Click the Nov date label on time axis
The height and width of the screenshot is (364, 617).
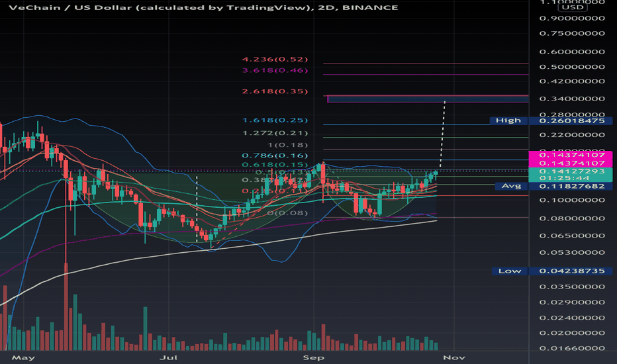tap(454, 357)
